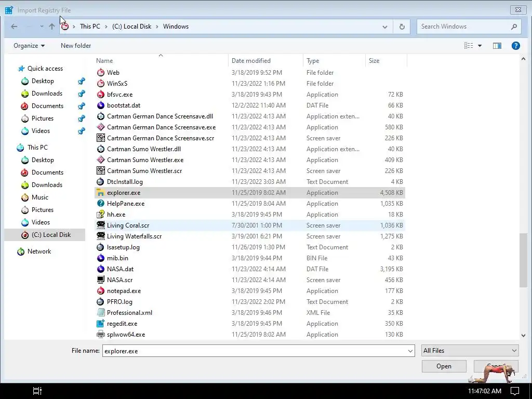Image resolution: width=532 pixels, height=399 pixels.
Task: Select Professional.xml file name
Action: 129,313
